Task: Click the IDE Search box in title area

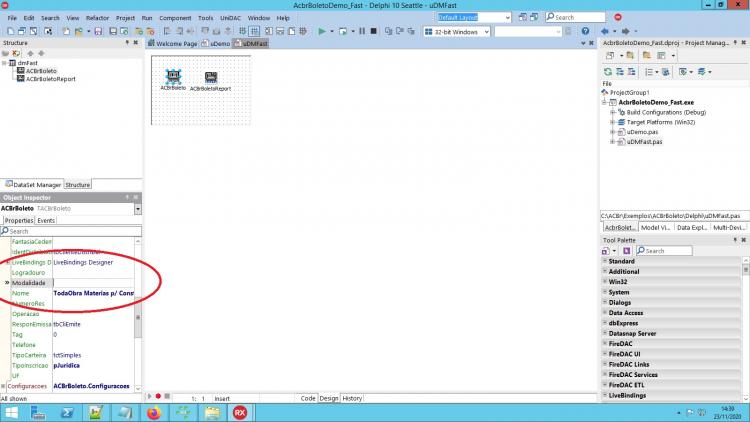Action: coord(575,17)
